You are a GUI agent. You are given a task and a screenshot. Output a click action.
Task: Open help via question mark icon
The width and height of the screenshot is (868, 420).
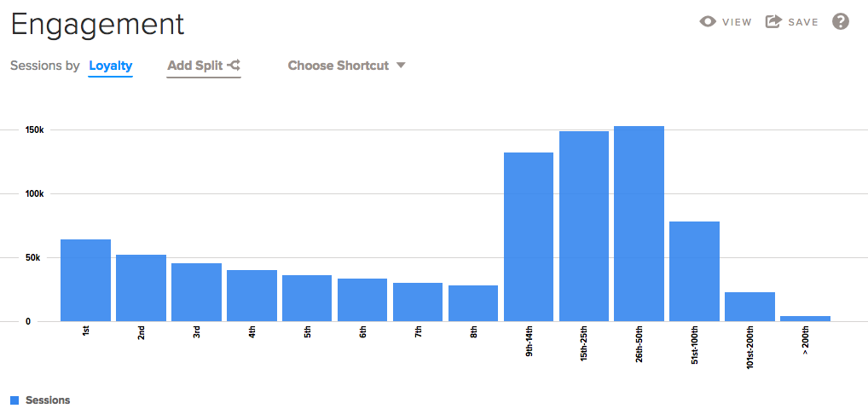coord(841,22)
